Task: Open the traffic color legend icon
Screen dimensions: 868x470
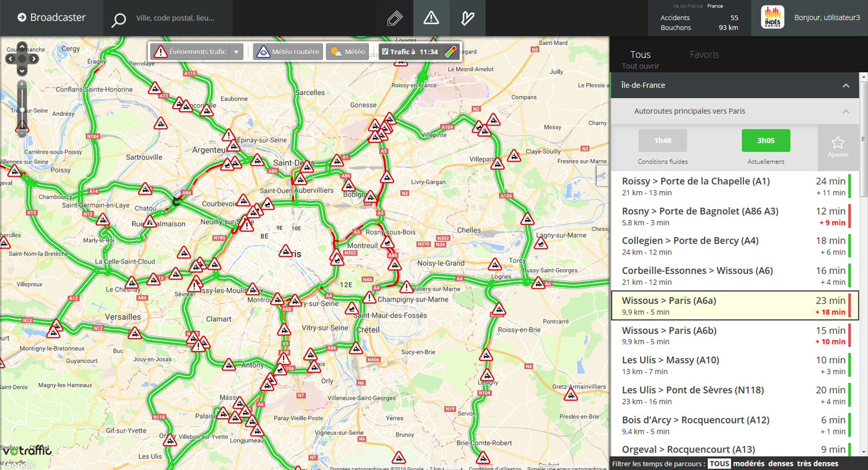Action: click(x=450, y=52)
